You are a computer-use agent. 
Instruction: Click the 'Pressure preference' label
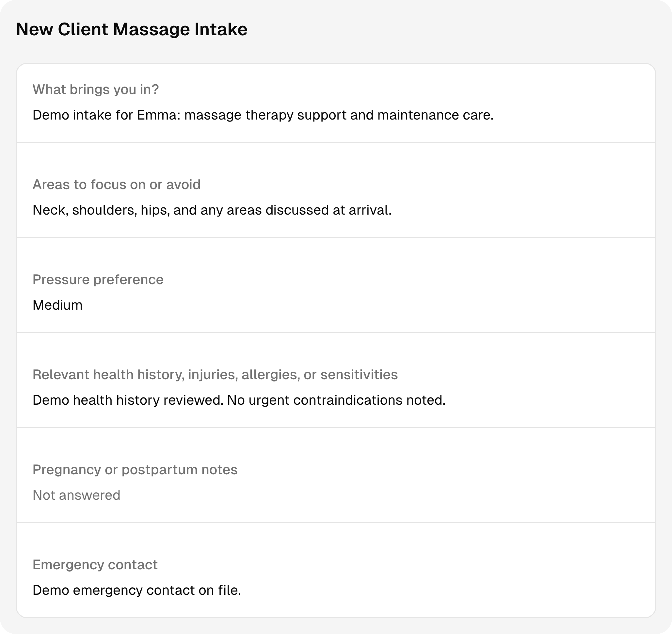[98, 280]
